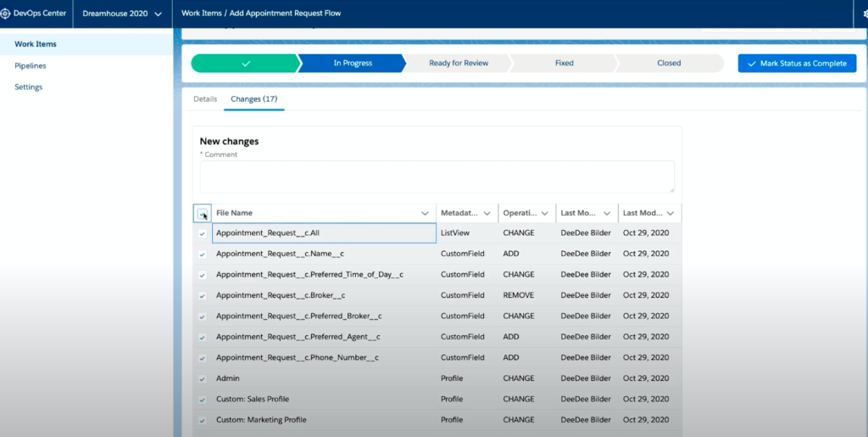Open Pipelines in the sidebar

[x=31, y=65]
